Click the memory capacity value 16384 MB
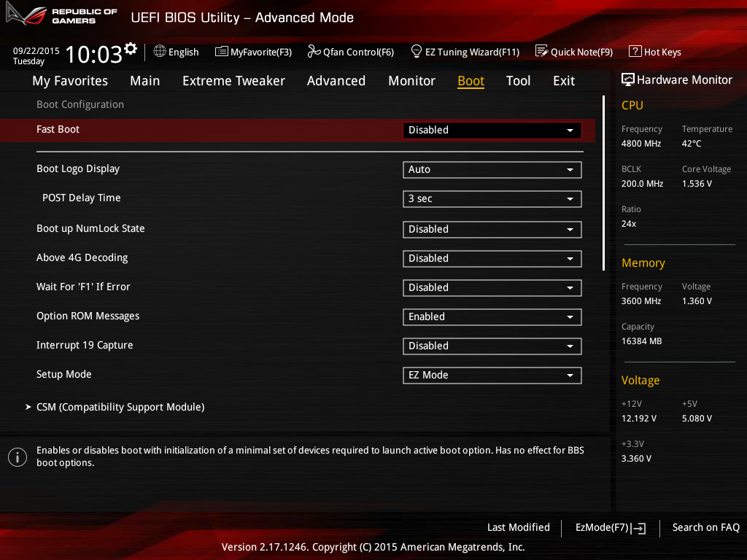Screen dimensions: 747x560 tap(641, 341)
